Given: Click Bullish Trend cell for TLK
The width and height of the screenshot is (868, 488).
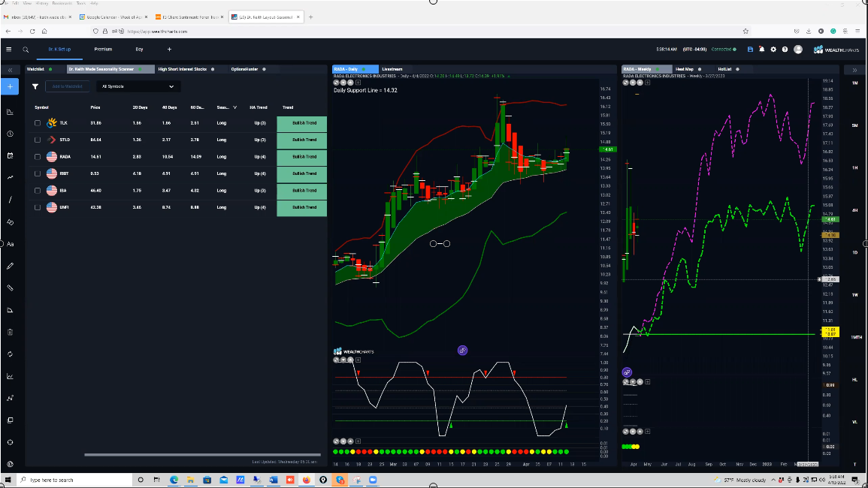Looking at the screenshot, I should [301, 123].
